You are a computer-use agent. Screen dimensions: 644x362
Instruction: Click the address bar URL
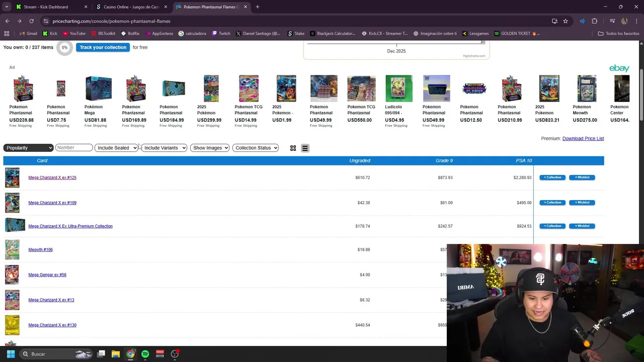(111, 21)
